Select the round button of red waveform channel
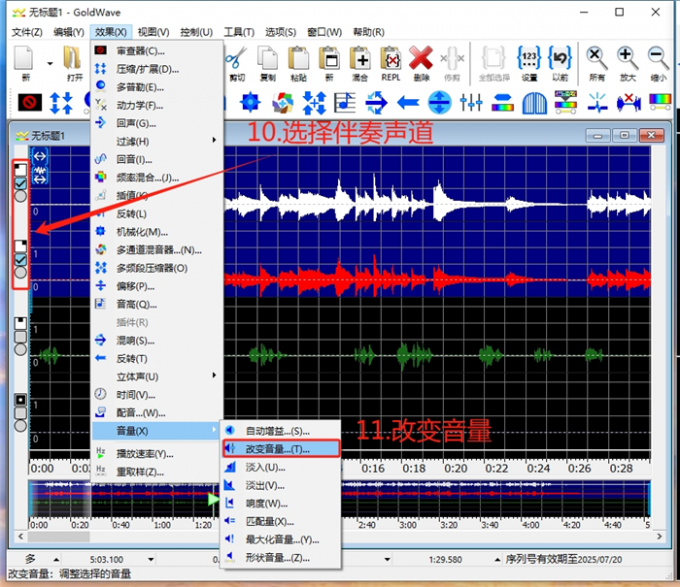 [20, 272]
